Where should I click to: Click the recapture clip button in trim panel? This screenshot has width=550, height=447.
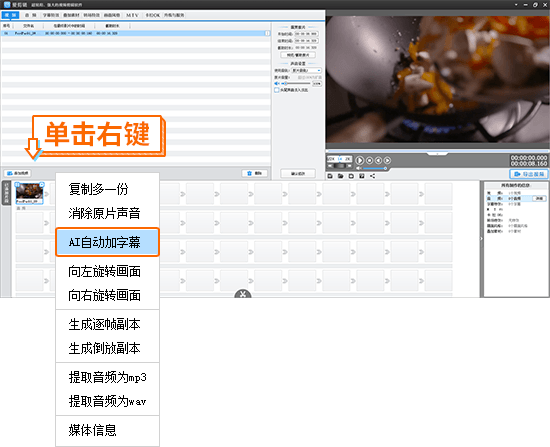click(x=298, y=55)
